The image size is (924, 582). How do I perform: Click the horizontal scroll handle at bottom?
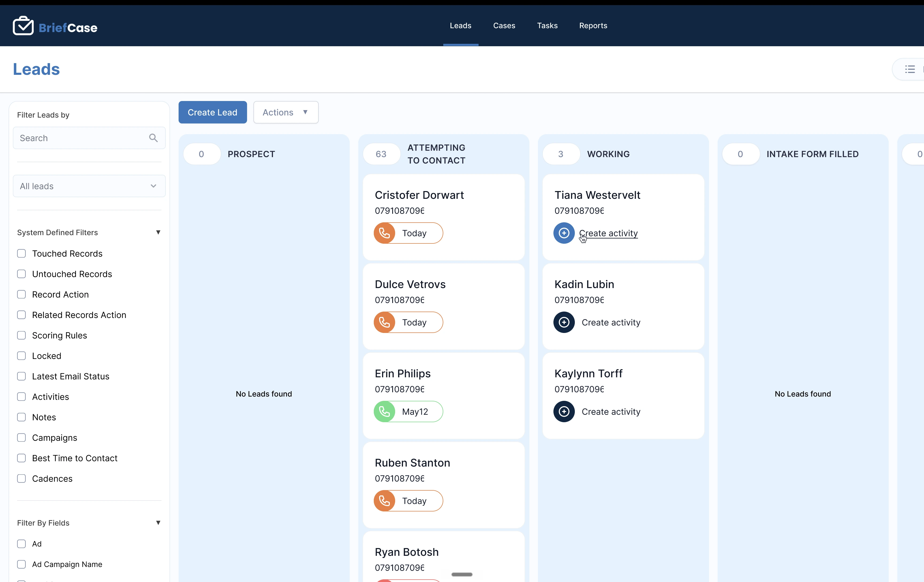coord(462,574)
